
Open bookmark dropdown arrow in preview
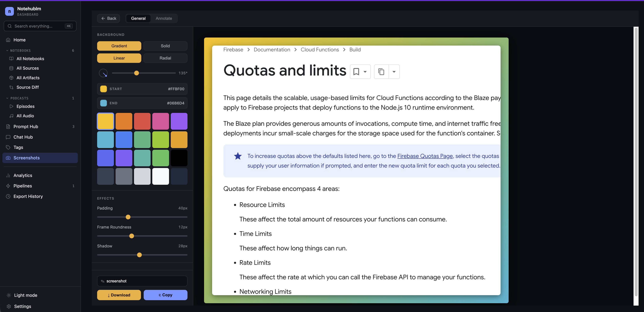point(365,72)
